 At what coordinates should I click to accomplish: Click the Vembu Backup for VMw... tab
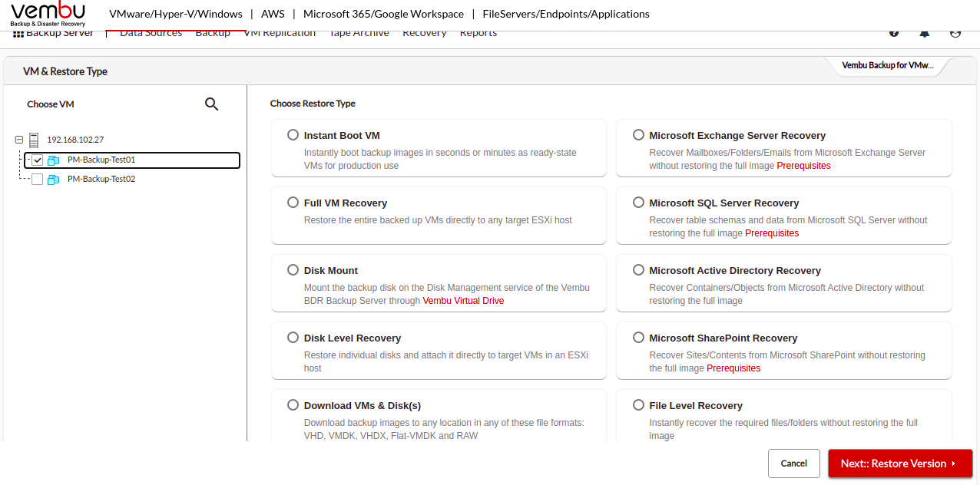point(888,66)
